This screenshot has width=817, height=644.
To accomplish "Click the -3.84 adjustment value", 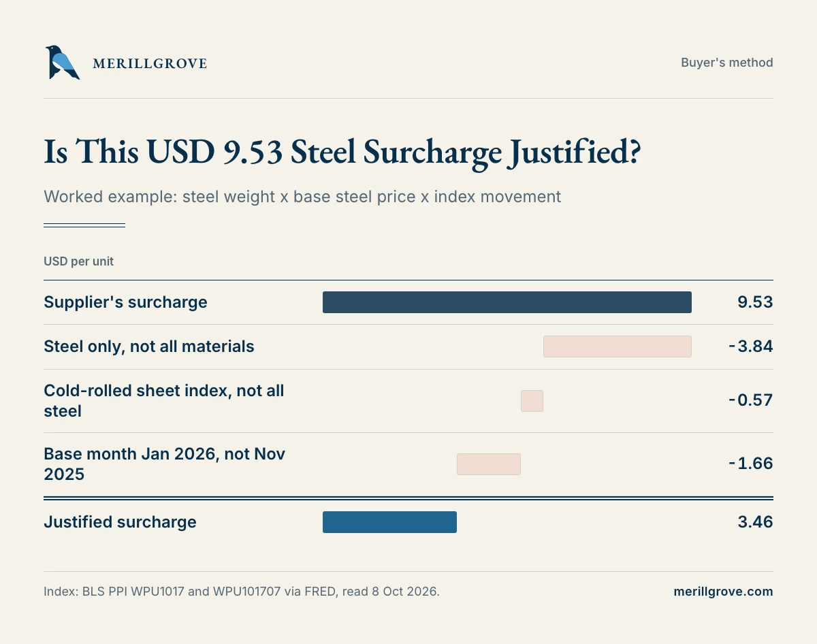I will coord(750,347).
